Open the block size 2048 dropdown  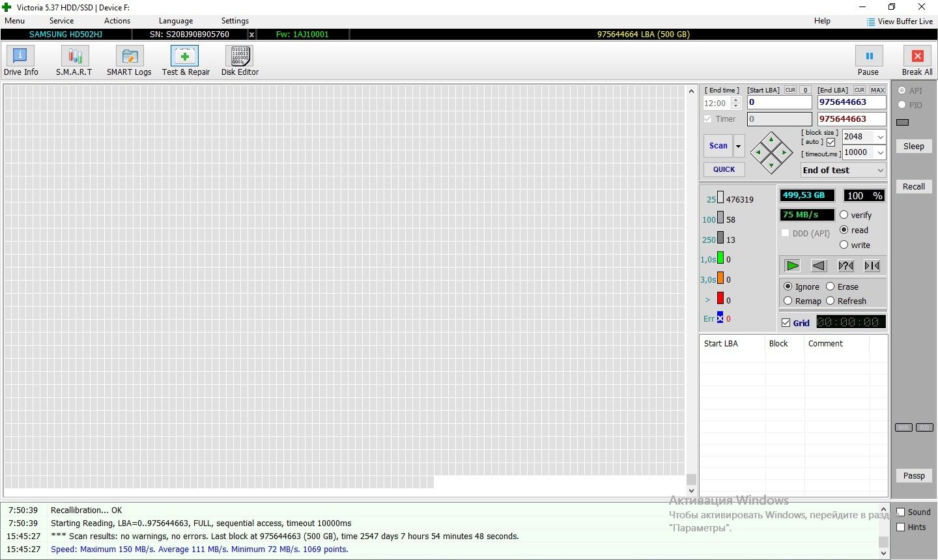(x=880, y=137)
